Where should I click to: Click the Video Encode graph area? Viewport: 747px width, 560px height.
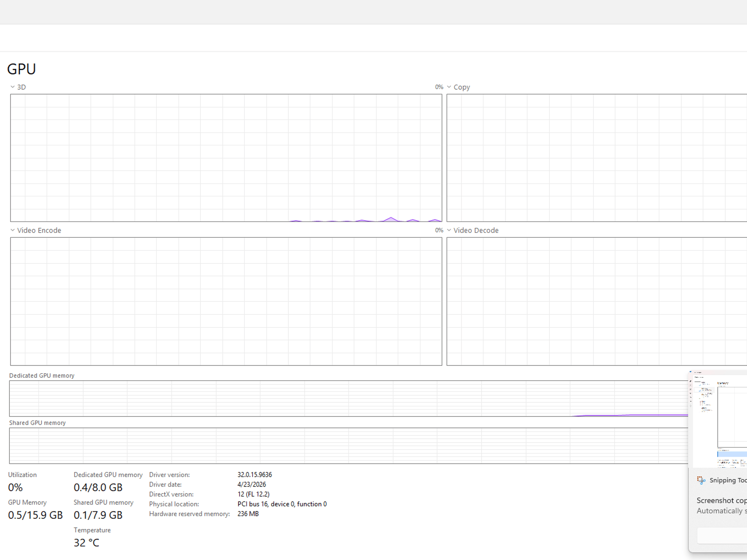[x=226, y=301]
